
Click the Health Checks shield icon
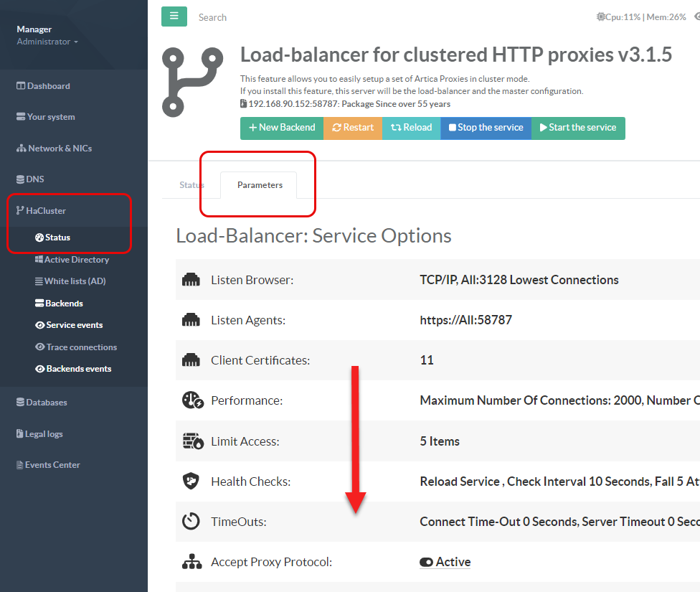(191, 481)
